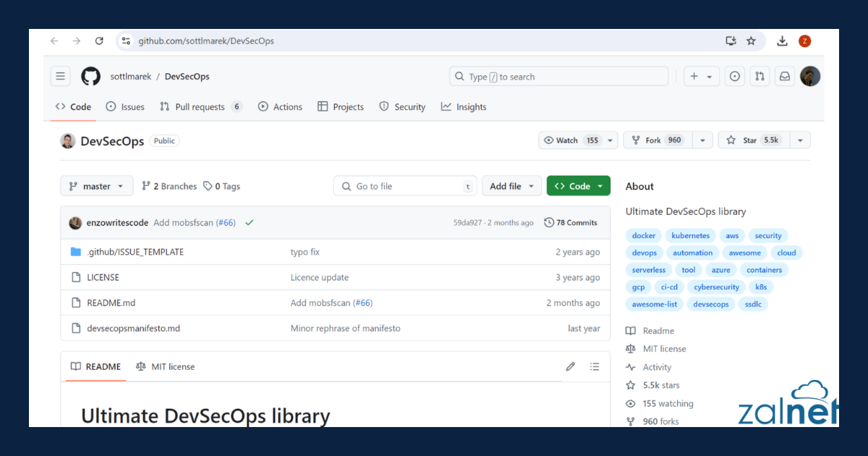The width and height of the screenshot is (868, 456).
Task: Expand the Add file dropdown
Action: 512,186
